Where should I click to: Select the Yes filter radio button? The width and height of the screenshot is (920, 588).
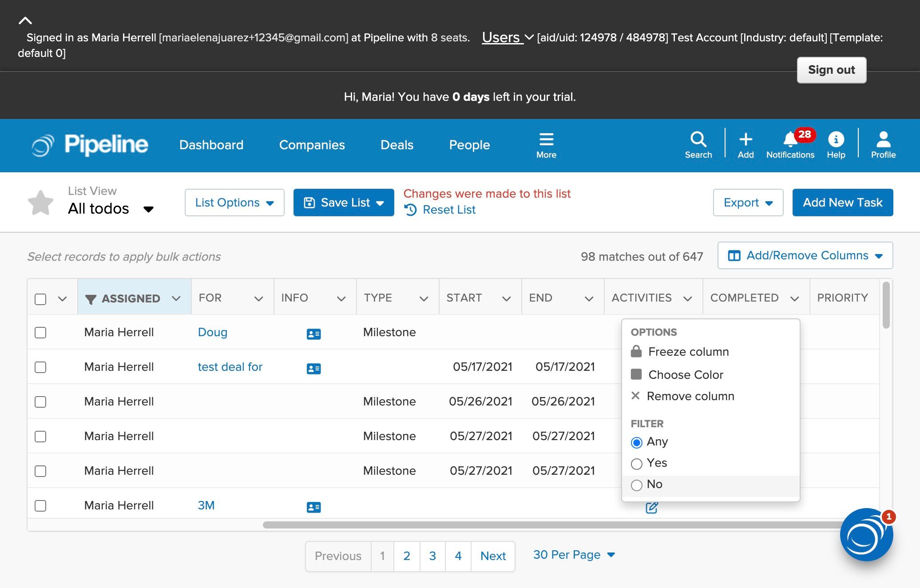coord(636,464)
